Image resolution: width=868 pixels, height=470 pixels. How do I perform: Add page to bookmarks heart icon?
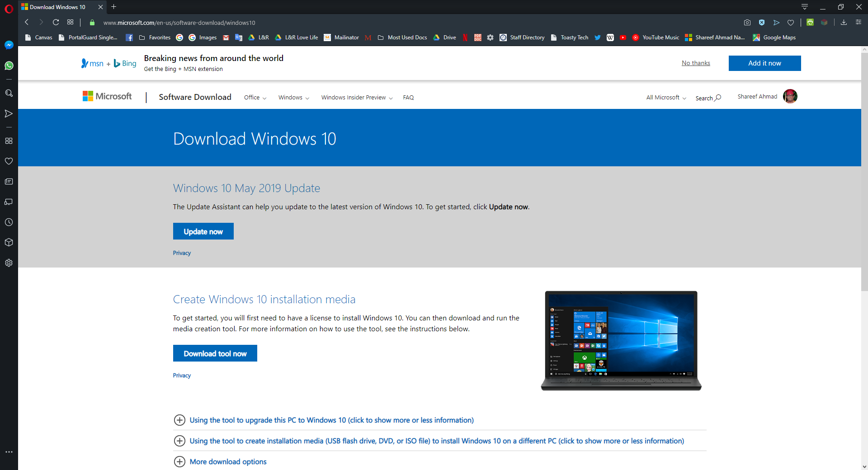[791, 22]
